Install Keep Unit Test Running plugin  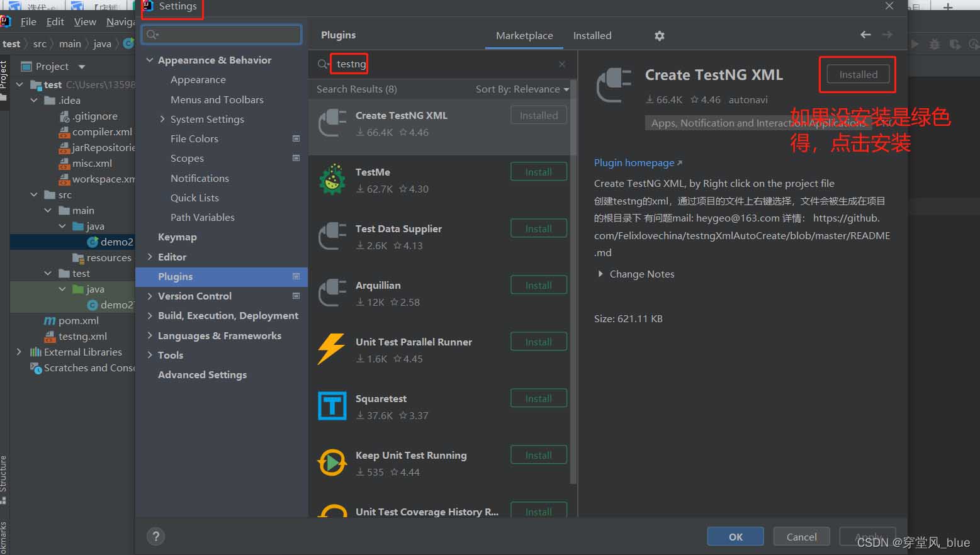point(539,455)
